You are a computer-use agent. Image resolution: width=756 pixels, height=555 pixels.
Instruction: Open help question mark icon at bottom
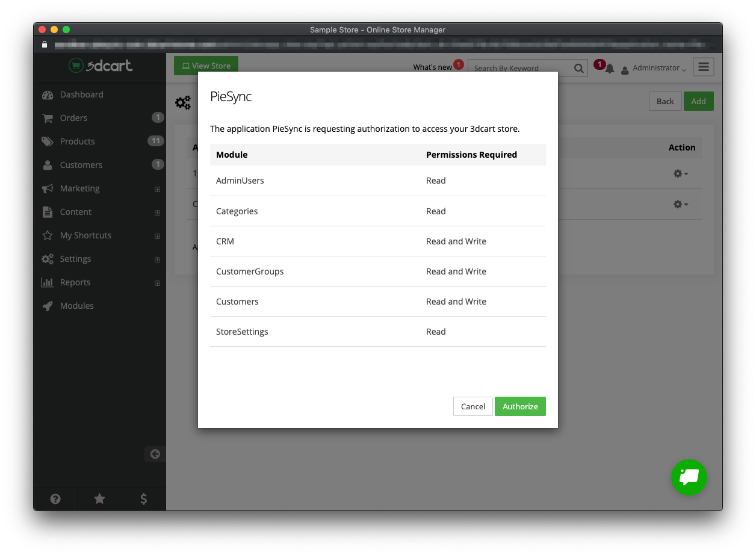55,498
